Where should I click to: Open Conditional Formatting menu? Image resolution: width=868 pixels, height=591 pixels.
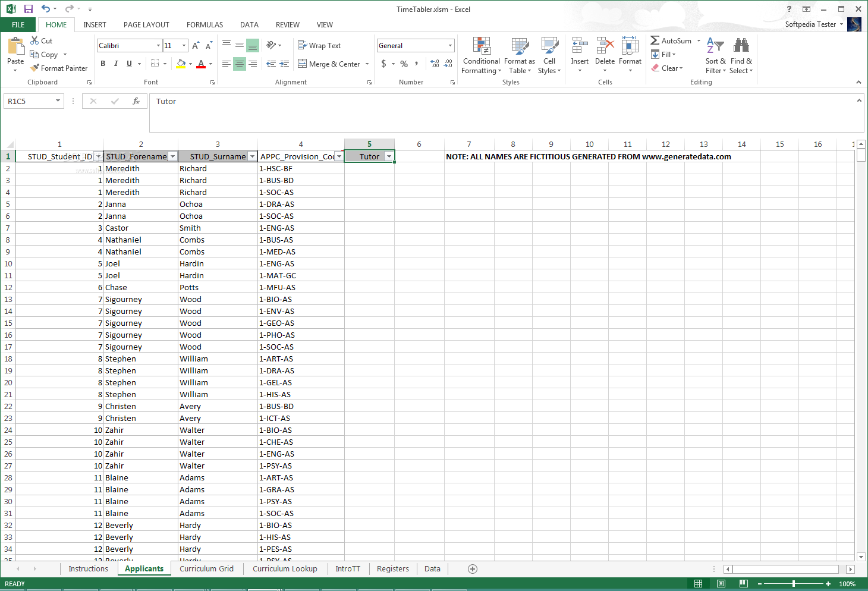pos(482,55)
